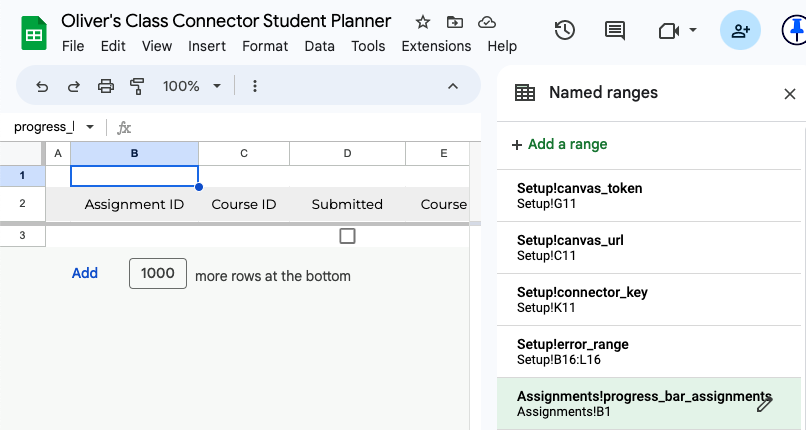Viewport: 806px width, 430px height.
Task: Select column E header
Action: click(437, 154)
